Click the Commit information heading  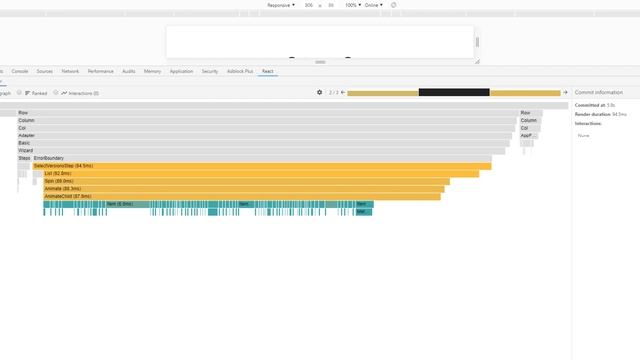click(599, 93)
